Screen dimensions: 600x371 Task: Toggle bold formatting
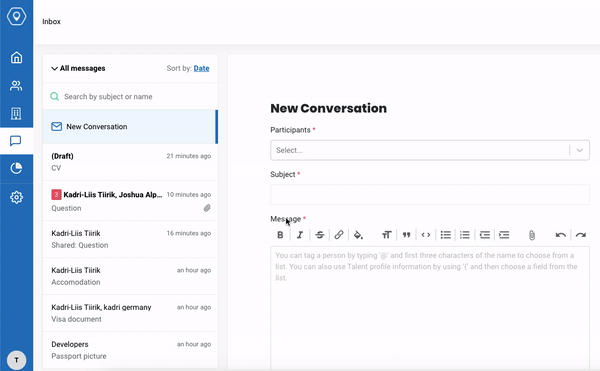point(280,235)
